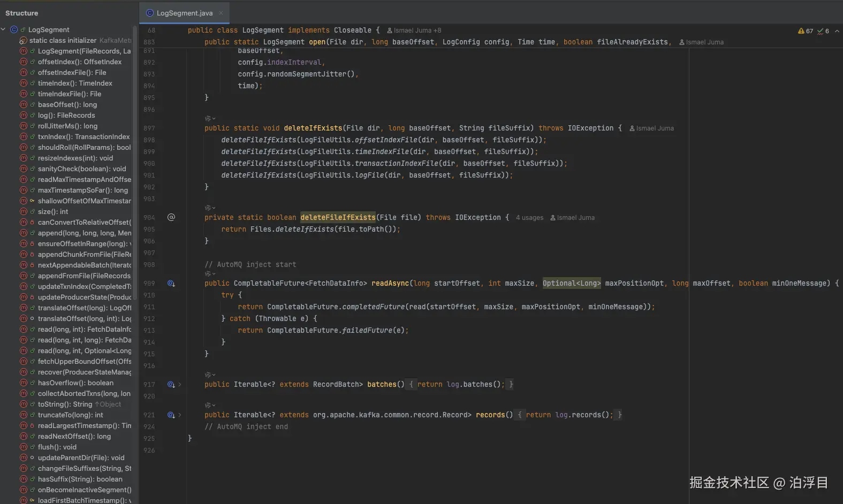Click the Ismael Juma +8 author hint
The image size is (843, 504).
pyautogui.click(x=414, y=30)
